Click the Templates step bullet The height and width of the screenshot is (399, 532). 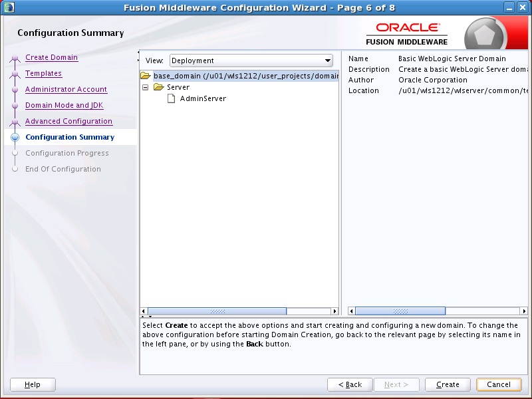[x=15, y=74]
